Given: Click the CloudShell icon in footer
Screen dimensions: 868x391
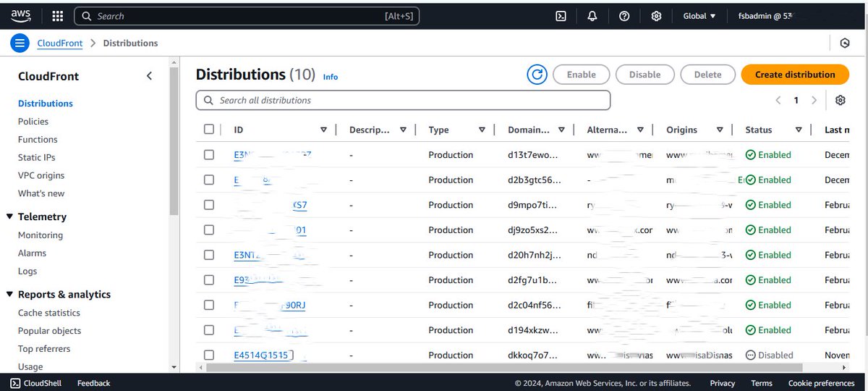Looking at the screenshot, I should 15,383.
